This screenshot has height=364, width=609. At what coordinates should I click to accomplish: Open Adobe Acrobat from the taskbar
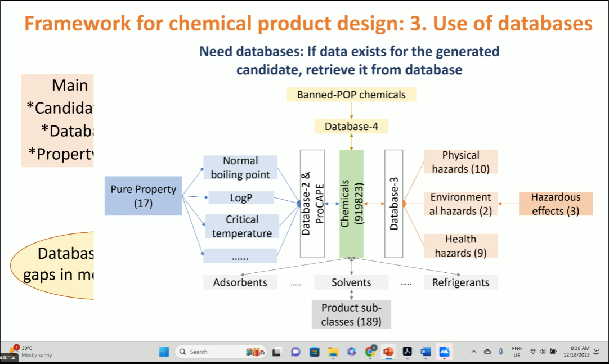[407, 352]
